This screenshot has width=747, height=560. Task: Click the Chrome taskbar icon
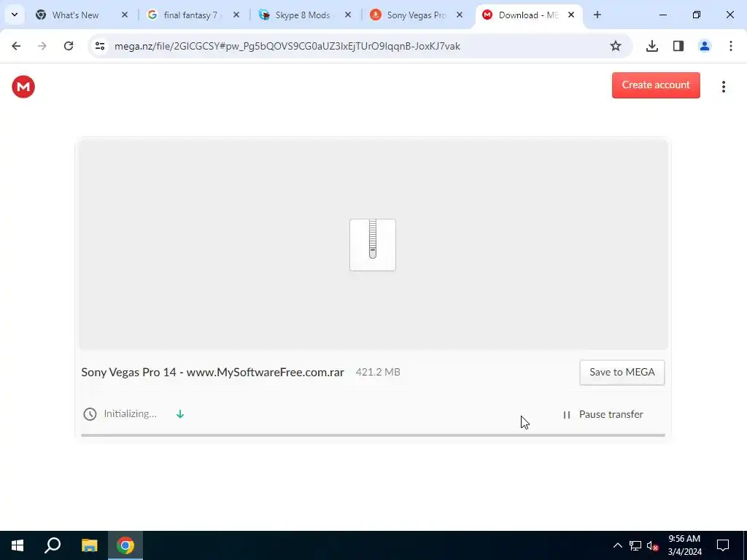pyautogui.click(x=125, y=545)
